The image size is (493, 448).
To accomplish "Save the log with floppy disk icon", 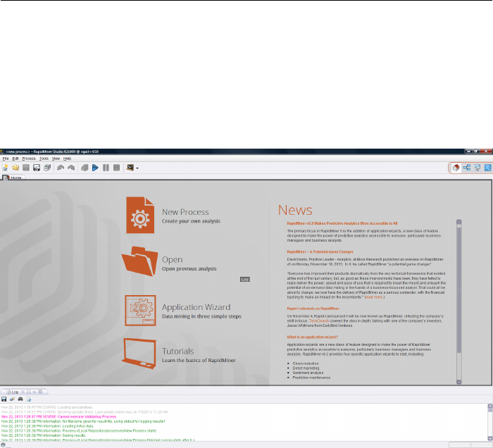I will 4,399.
